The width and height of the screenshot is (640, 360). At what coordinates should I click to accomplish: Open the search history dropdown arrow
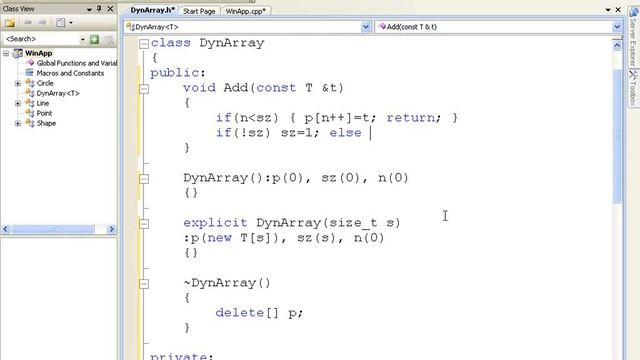[83, 39]
